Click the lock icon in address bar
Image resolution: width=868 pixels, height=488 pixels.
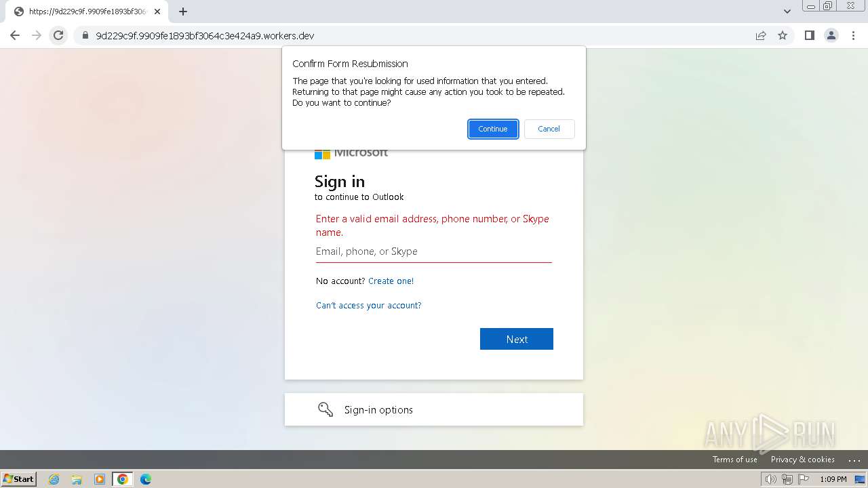(x=85, y=35)
